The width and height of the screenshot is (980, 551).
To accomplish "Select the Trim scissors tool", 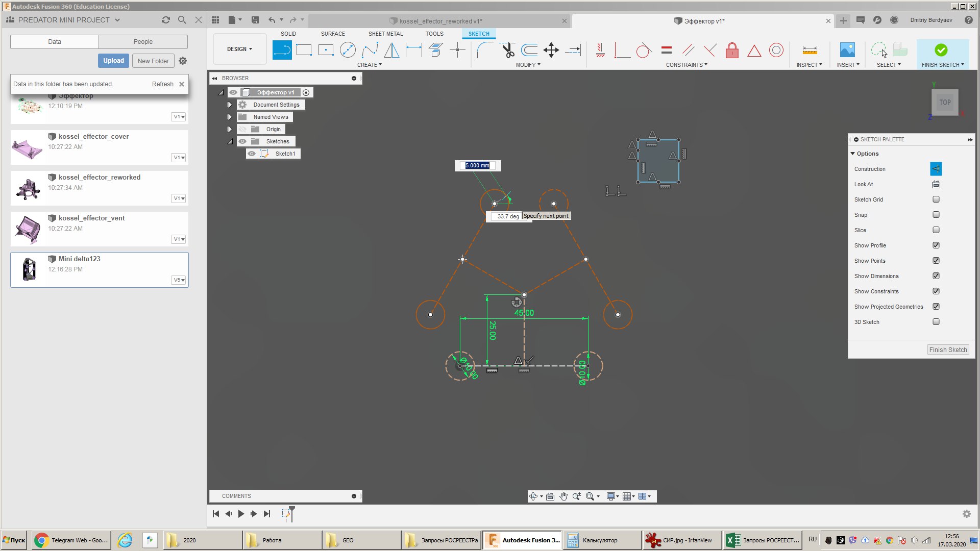I will (508, 50).
